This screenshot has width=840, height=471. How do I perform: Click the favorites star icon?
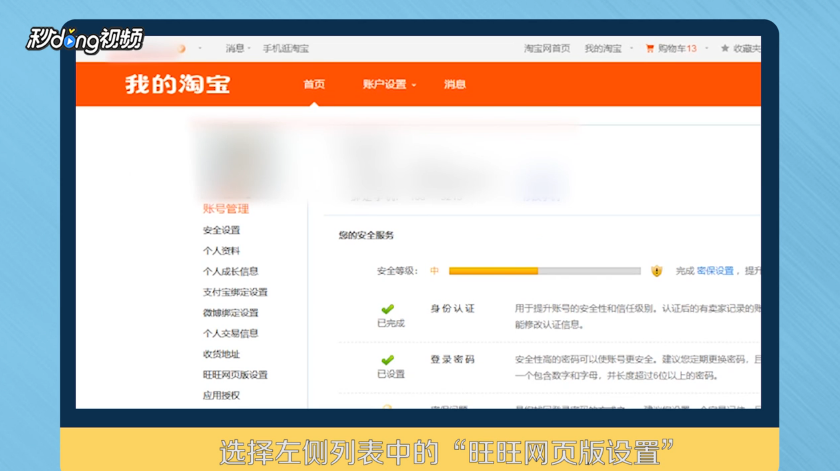725,48
